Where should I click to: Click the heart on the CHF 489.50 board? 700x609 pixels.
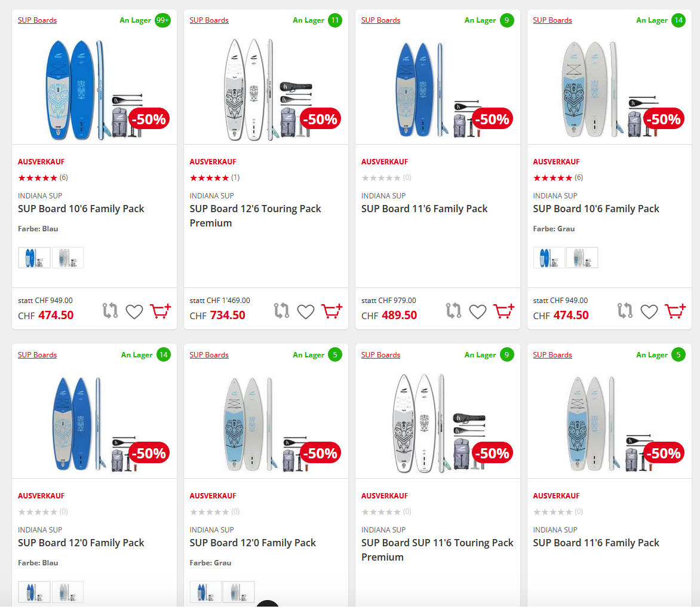(x=478, y=311)
